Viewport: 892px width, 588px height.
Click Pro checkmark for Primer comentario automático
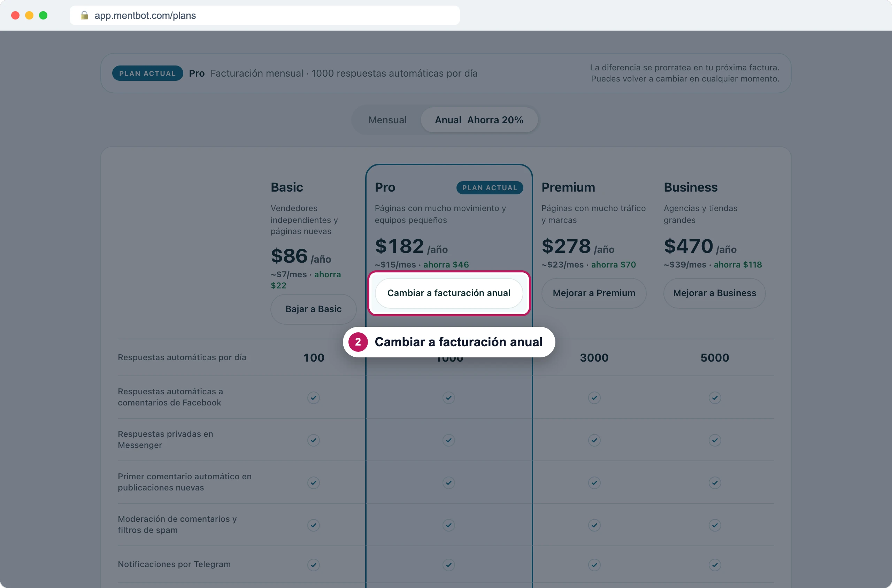[449, 482]
